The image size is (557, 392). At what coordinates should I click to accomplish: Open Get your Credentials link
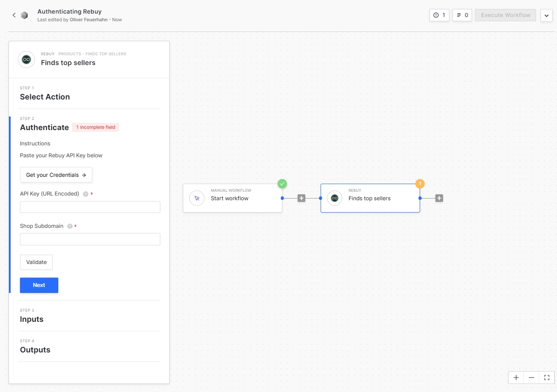[x=56, y=175]
